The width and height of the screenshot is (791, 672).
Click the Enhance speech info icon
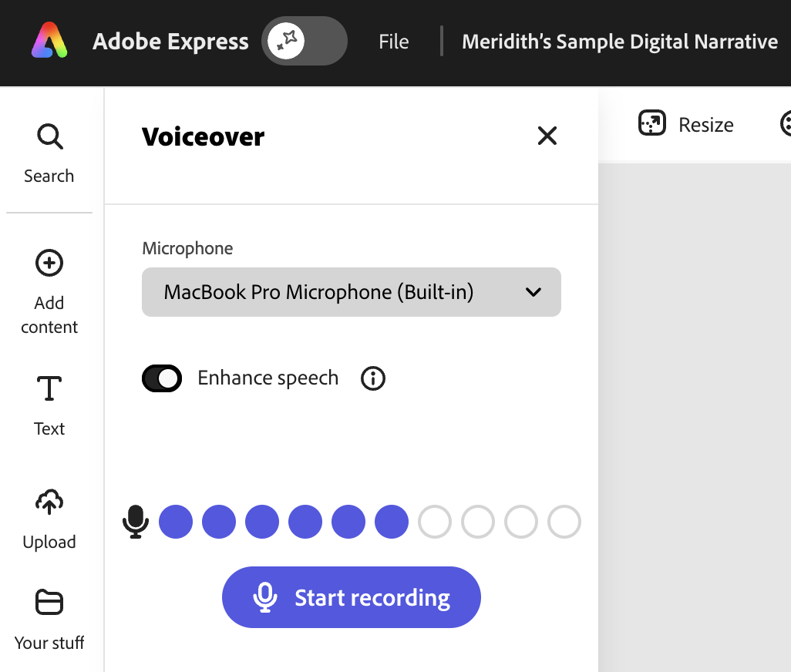(x=373, y=378)
